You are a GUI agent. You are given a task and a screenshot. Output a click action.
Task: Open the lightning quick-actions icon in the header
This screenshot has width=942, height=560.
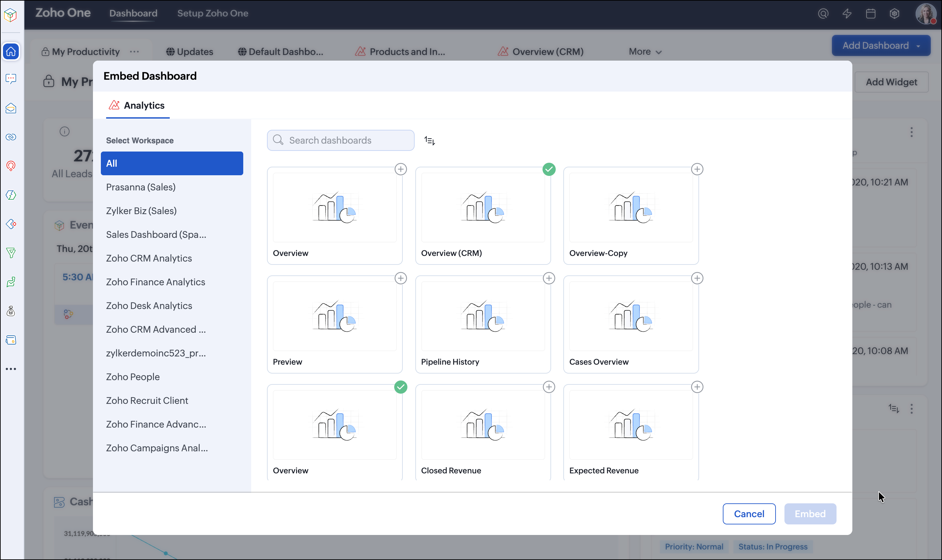(847, 14)
